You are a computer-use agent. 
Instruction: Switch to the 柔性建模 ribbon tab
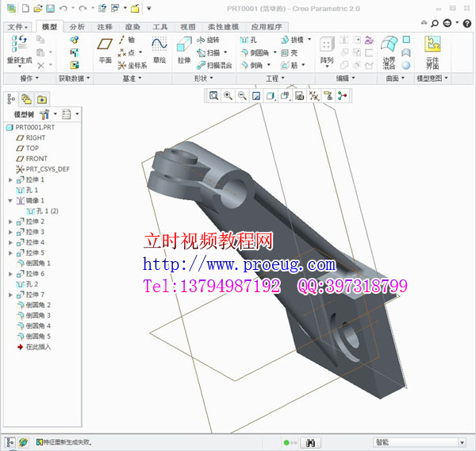pos(223,27)
